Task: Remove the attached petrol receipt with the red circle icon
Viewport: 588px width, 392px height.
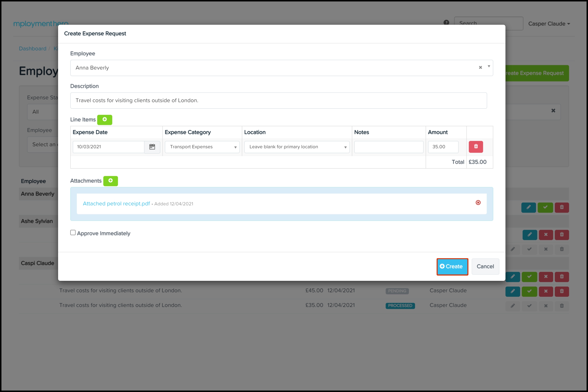Action: (478, 203)
